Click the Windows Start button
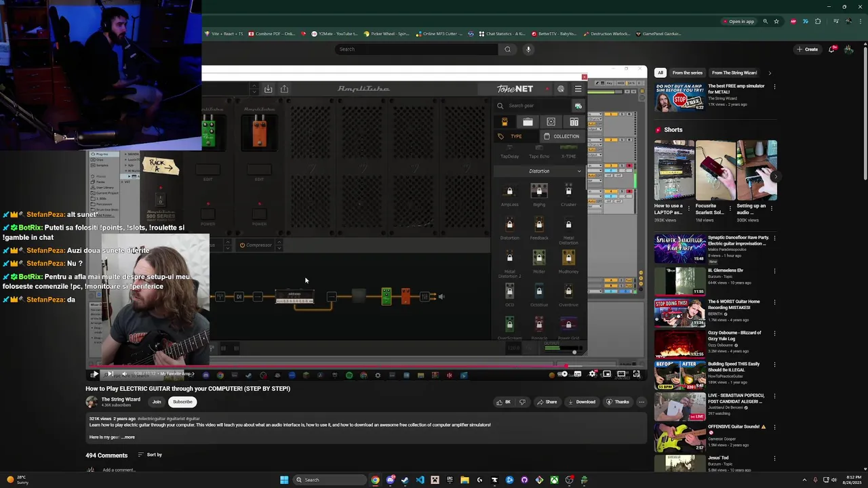This screenshot has height=488, width=868. (x=284, y=480)
